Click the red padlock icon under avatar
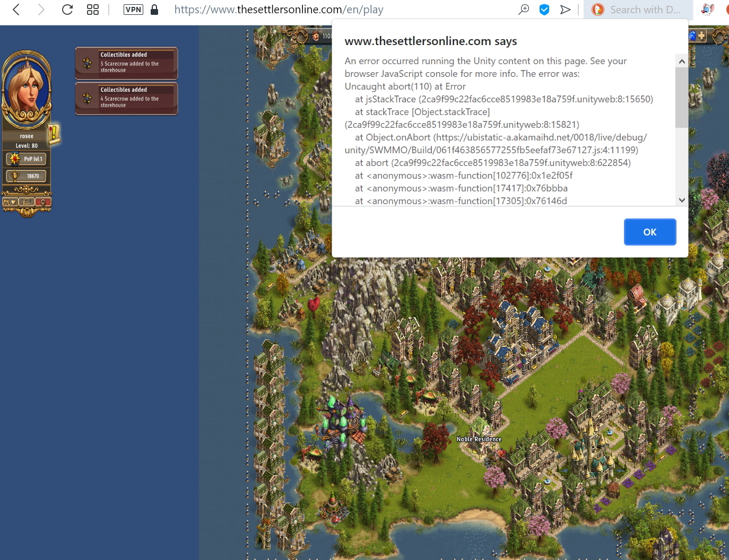The height and width of the screenshot is (560, 729). click(43, 202)
